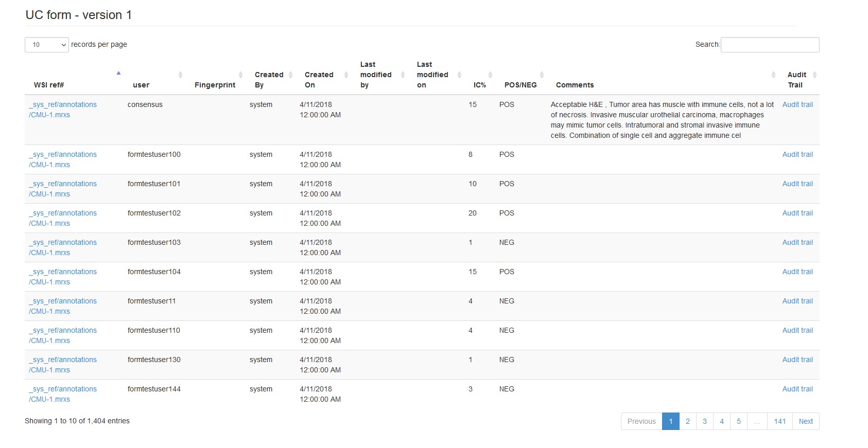The image size is (868, 448).
Task: Open Audit trail for formtestuser103
Action: (x=797, y=242)
